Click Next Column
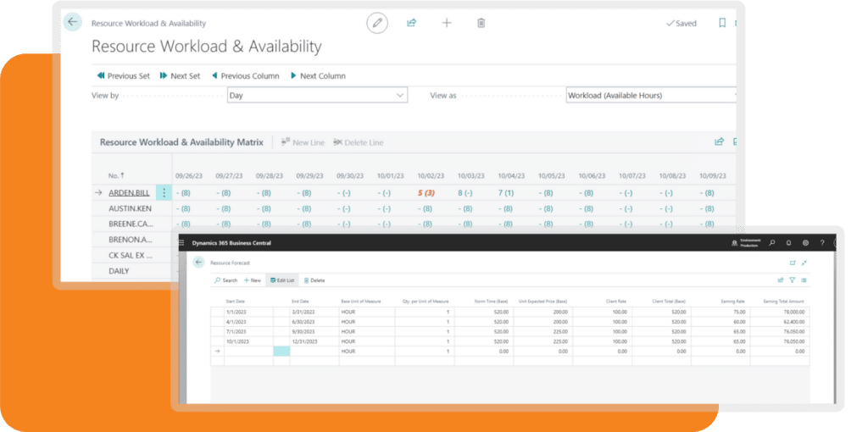The image size is (868, 432). coord(318,75)
